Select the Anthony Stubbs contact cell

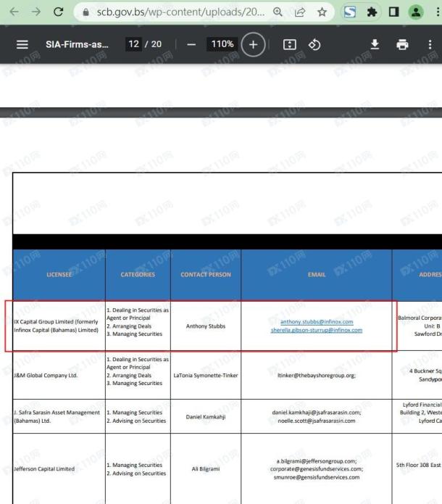(206, 326)
